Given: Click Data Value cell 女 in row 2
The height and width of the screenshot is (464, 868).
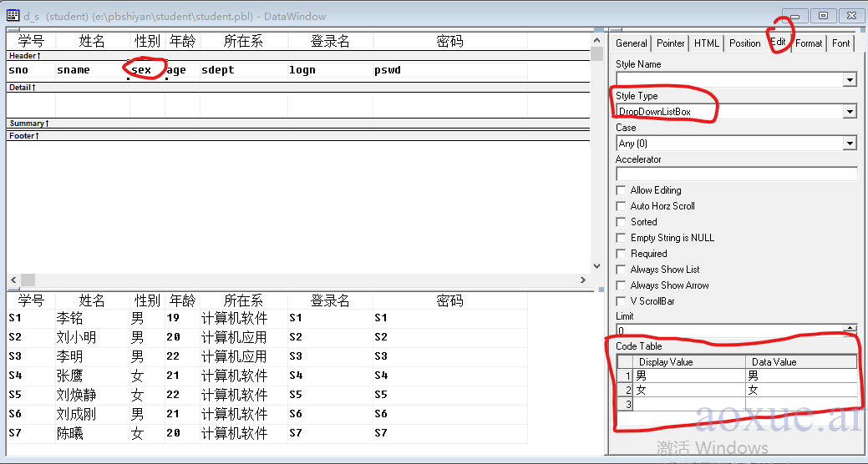Looking at the screenshot, I should point(801,390).
